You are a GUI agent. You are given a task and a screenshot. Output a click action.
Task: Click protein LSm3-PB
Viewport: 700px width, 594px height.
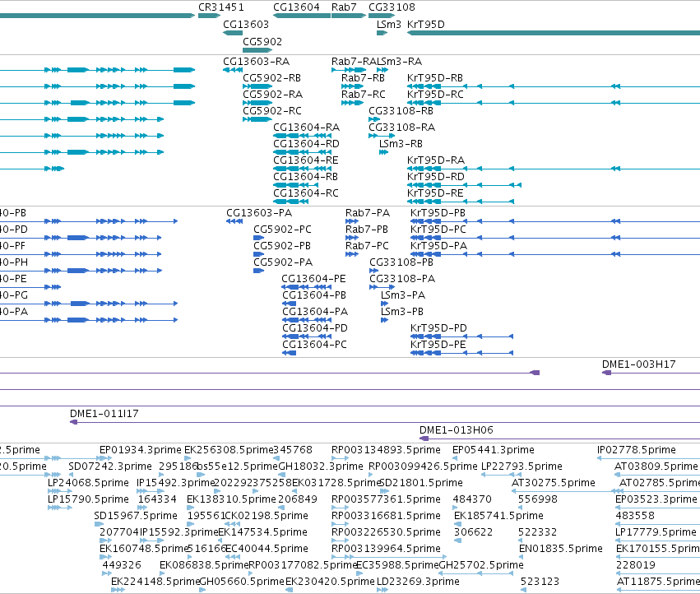(x=402, y=312)
